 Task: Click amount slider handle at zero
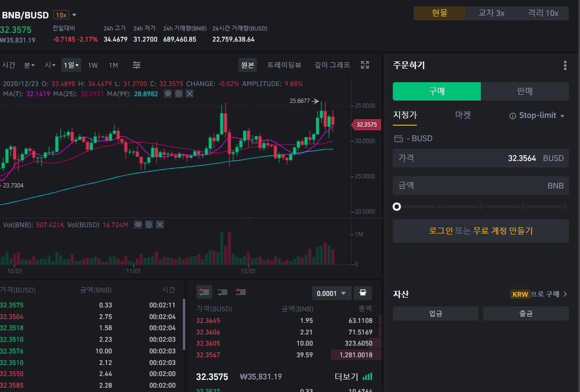point(397,206)
